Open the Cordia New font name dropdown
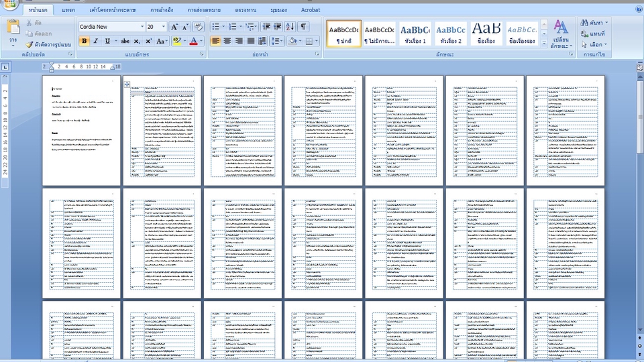Image resolution: width=644 pixels, height=362 pixels. (142, 27)
